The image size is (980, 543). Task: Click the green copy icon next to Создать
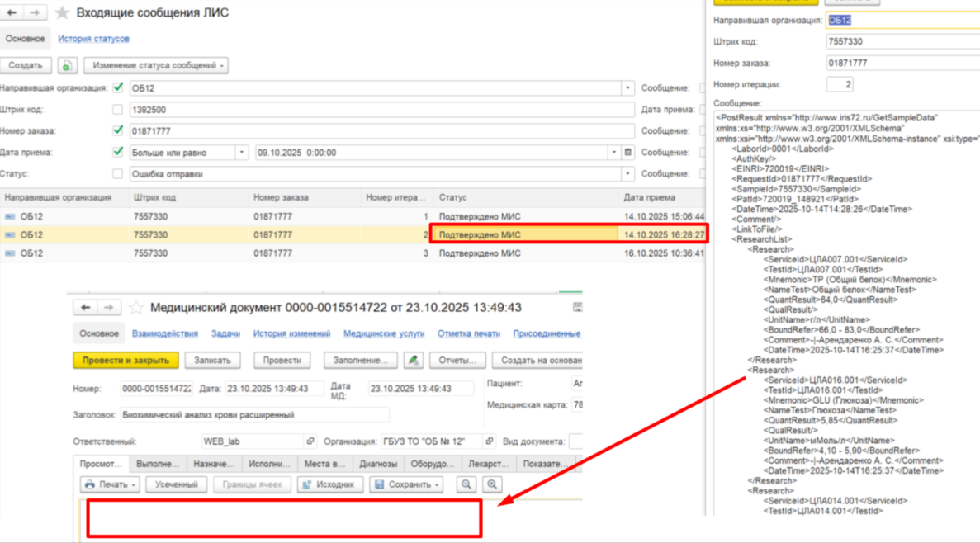67,65
